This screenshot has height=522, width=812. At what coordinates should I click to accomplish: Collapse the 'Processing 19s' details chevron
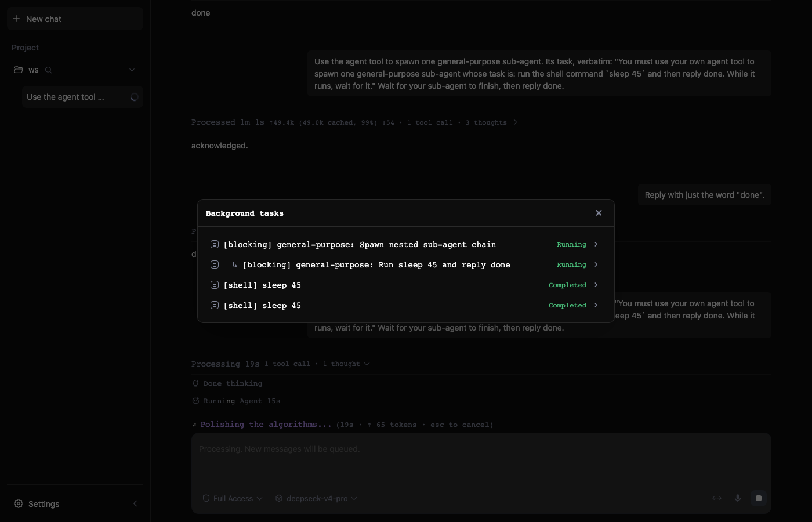367,364
